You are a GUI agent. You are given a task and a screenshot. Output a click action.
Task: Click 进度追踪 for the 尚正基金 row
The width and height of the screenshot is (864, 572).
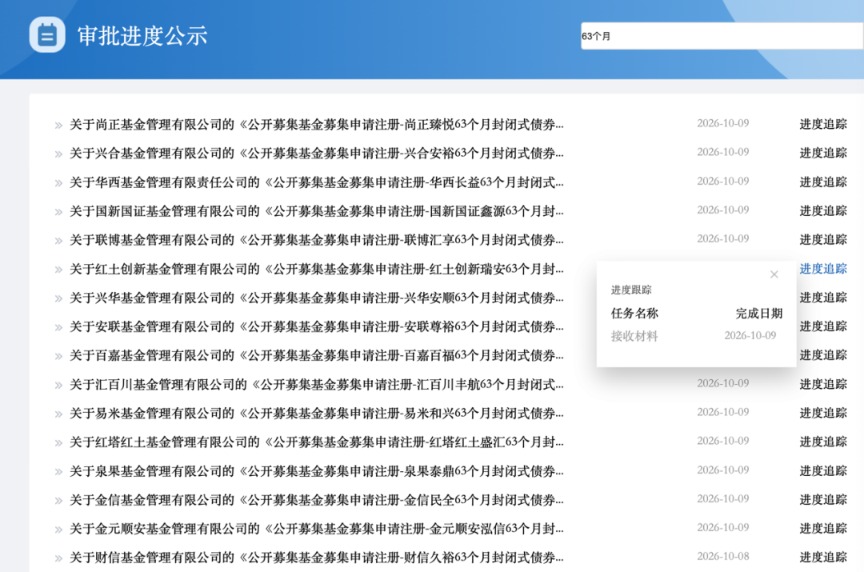coord(823,124)
